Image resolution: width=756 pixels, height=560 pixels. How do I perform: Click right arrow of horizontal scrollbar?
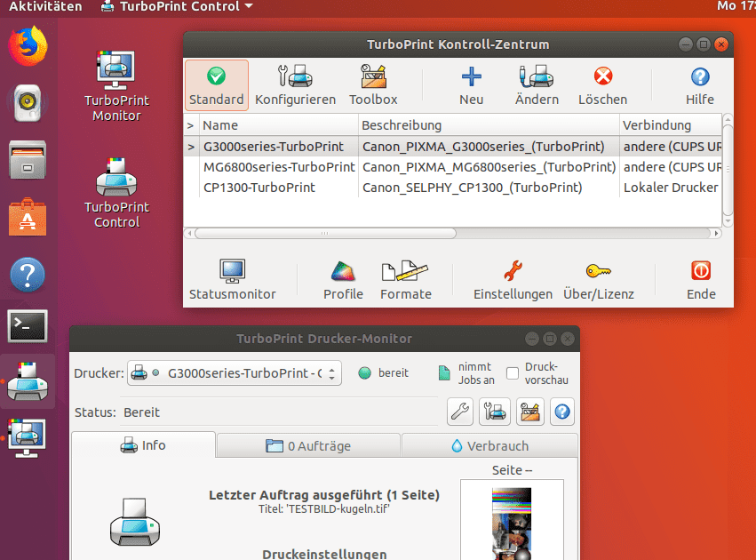click(x=716, y=234)
